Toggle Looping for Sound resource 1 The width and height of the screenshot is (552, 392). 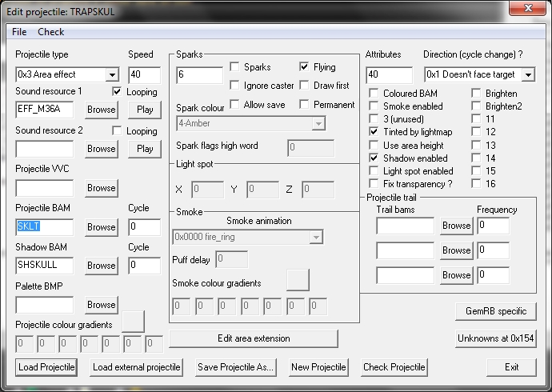point(117,91)
